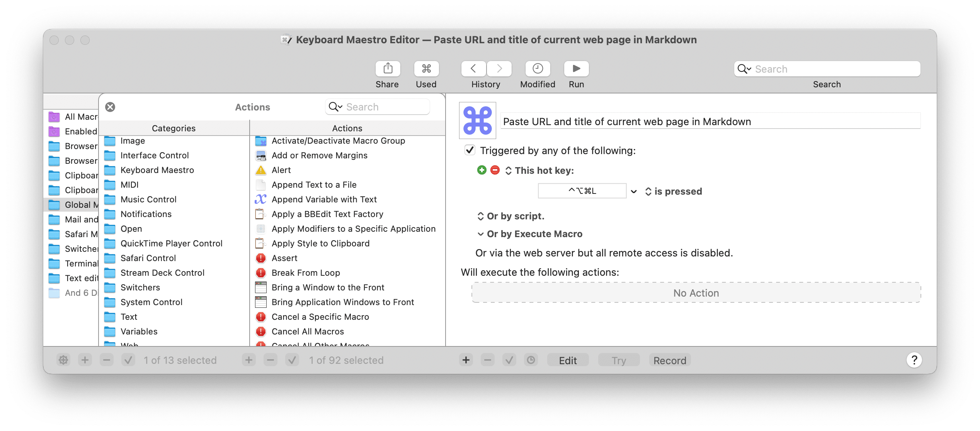Close the Actions panel with X icon
Image resolution: width=980 pixels, height=431 pixels.
pyautogui.click(x=110, y=107)
